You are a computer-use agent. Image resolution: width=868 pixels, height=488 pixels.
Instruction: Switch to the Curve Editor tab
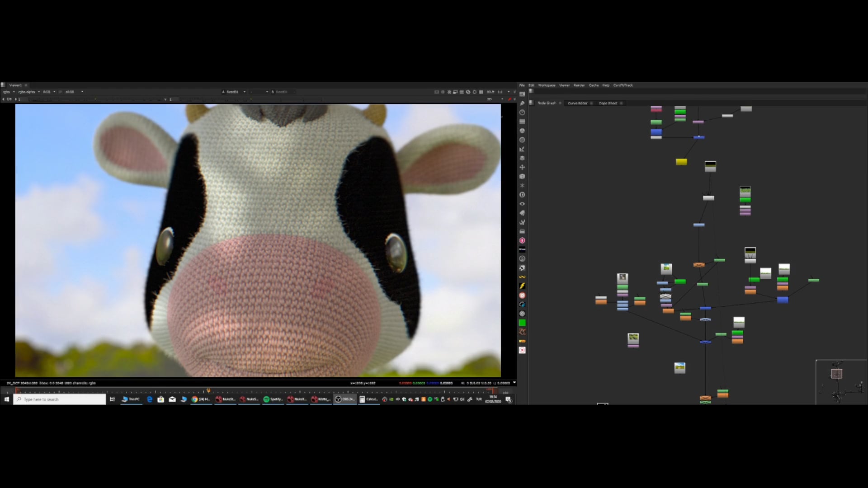(x=577, y=103)
